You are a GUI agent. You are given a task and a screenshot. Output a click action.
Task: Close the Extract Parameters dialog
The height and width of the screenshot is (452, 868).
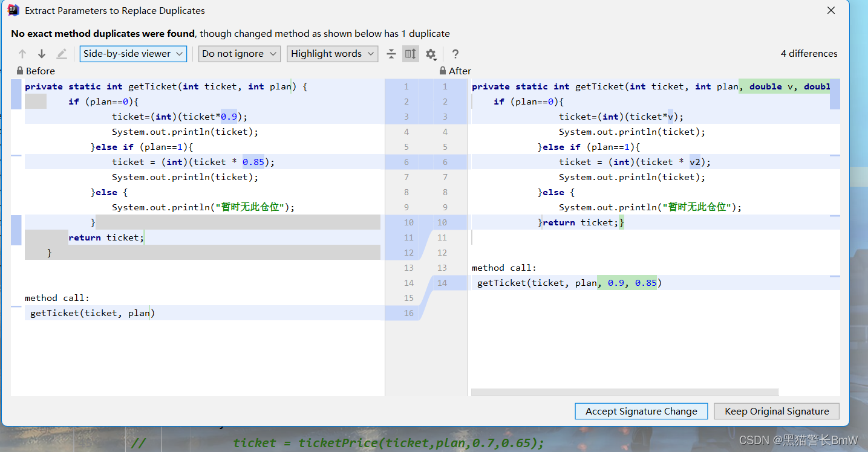831,10
